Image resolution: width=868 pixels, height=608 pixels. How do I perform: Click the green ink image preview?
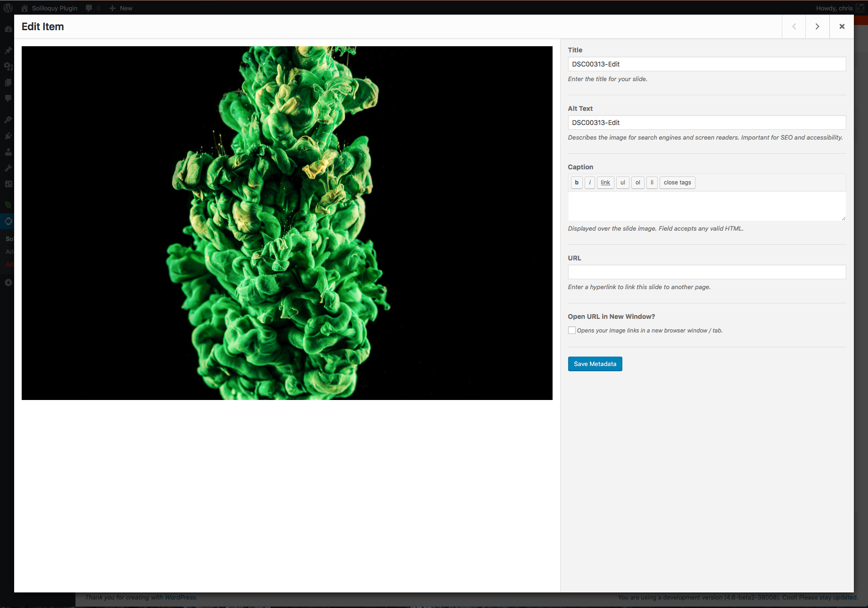[287, 223]
